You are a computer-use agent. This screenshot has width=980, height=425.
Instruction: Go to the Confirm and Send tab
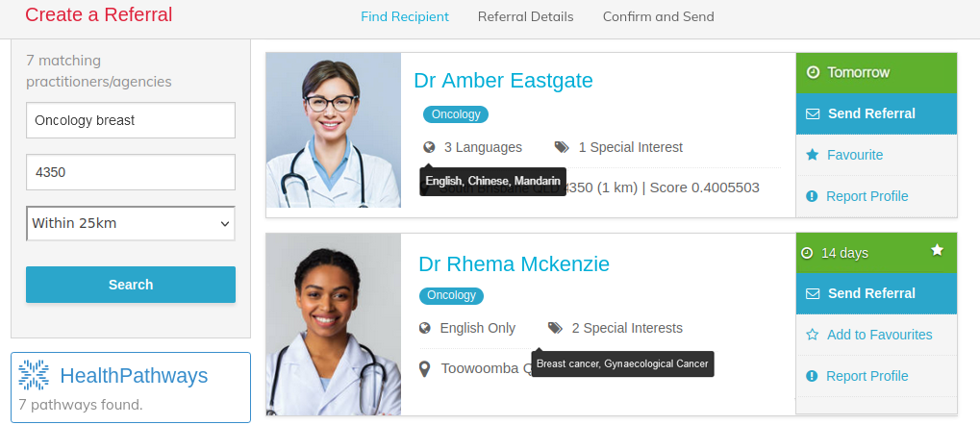click(658, 16)
